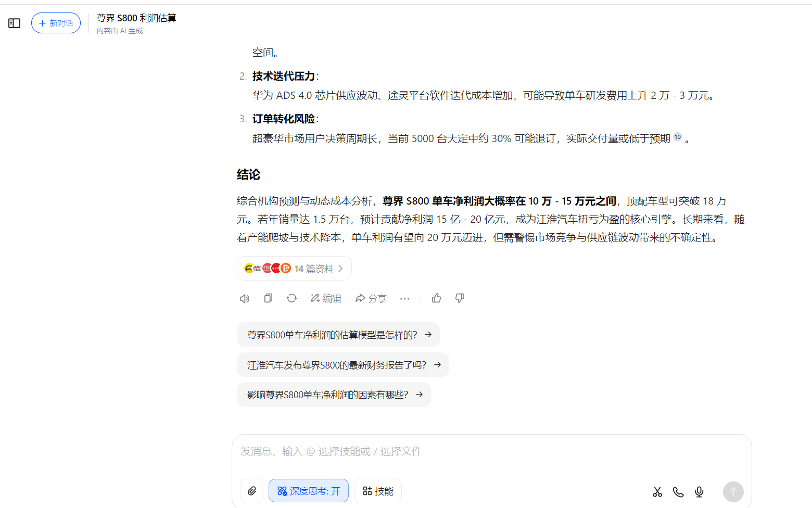Start a new chat with 新对话
This screenshot has width=812, height=508.
coord(56,23)
